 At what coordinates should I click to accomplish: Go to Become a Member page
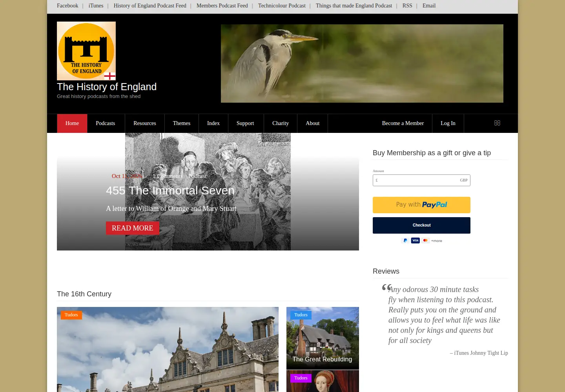point(403,123)
